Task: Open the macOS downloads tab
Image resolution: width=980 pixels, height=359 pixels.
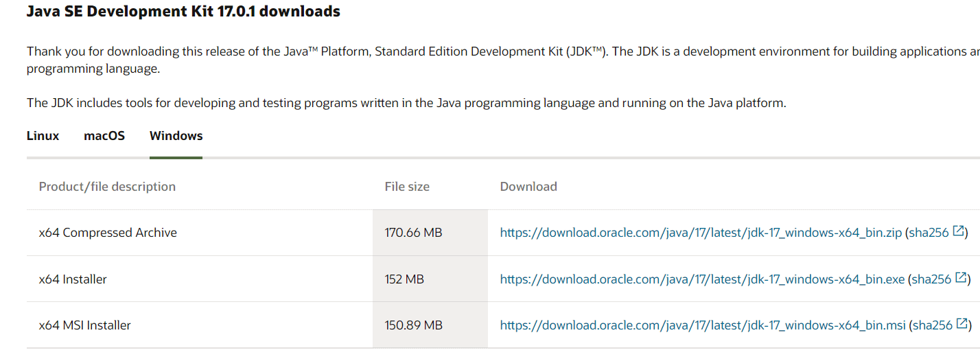Action: (104, 136)
